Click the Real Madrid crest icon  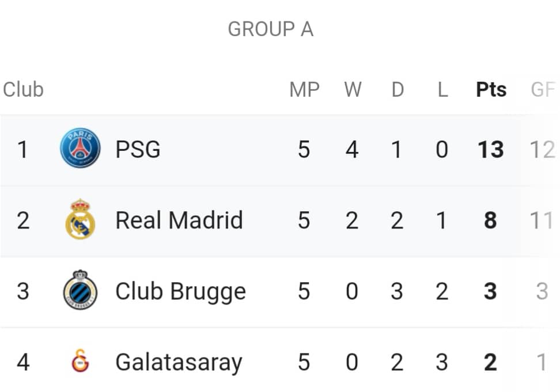[80, 219]
